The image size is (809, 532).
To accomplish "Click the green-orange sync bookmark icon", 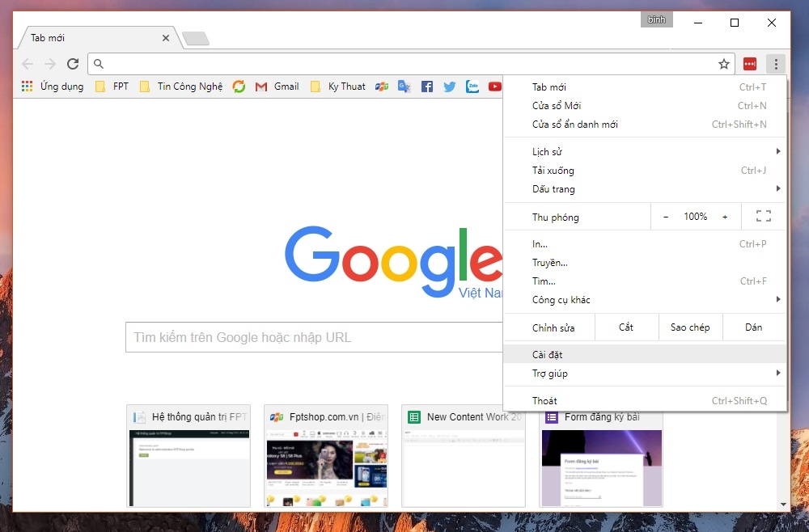I will click(x=239, y=86).
